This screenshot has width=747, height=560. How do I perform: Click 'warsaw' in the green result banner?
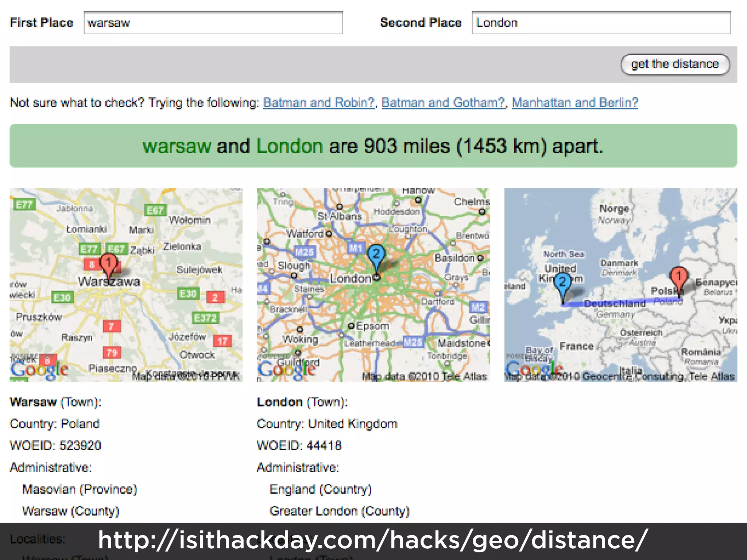(177, 146)
